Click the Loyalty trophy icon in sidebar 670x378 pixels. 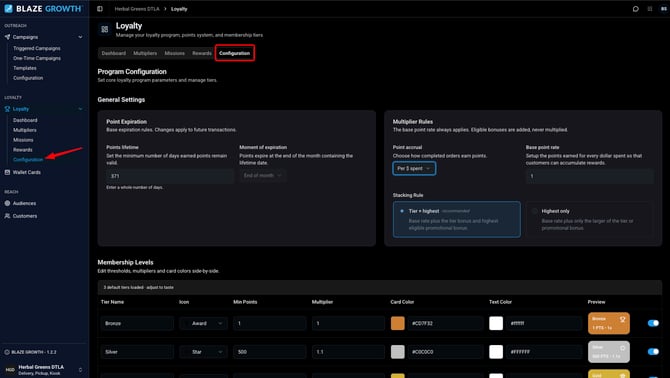[7, 109]
